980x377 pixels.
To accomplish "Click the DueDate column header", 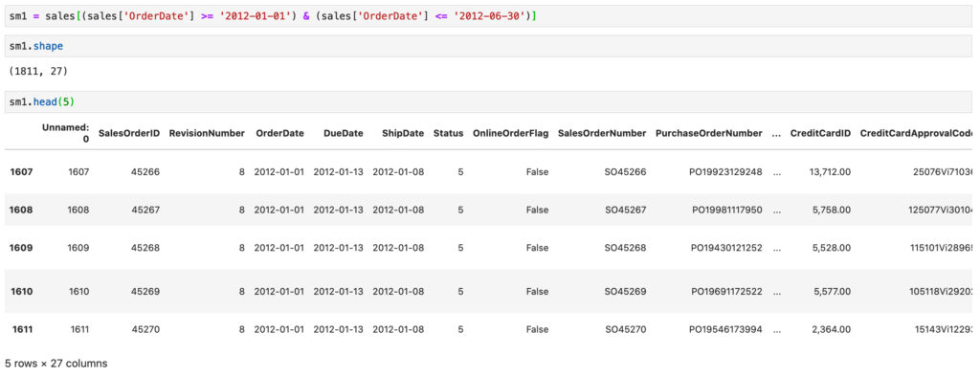I will (x=344, y=133).
